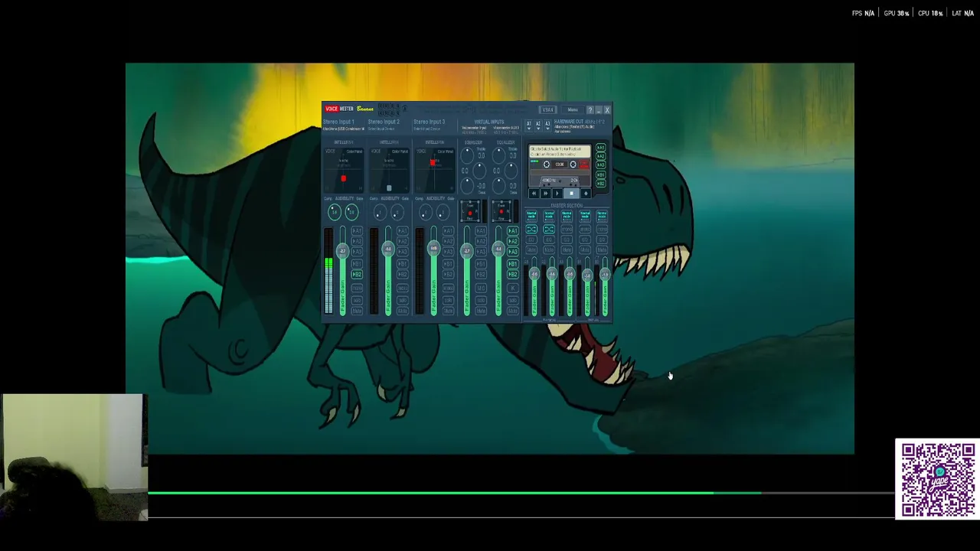
Task: Open hardware out A1 device dropdown
Action: click(x=529, y=126)
